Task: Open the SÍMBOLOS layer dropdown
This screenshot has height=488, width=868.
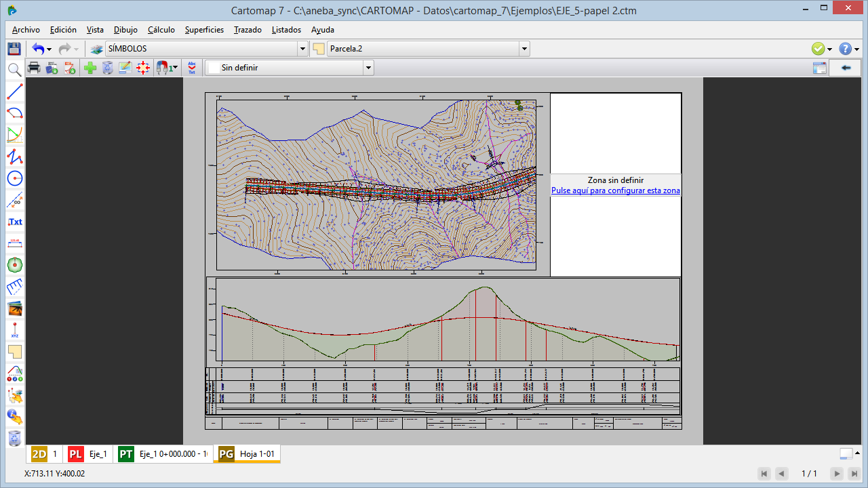Action: [x=302, y=49]
